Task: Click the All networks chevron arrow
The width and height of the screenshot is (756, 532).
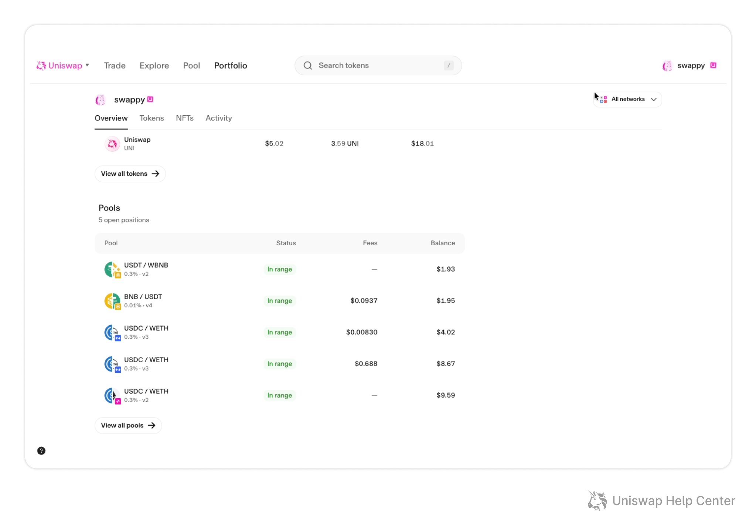Action: coord(654,99)
